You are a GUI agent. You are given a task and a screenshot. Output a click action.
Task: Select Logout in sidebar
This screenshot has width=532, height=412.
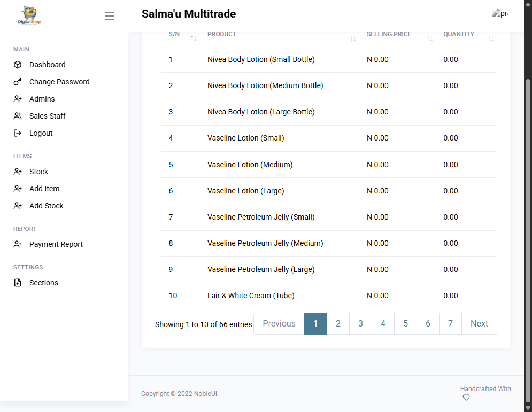tap(41, 133)
